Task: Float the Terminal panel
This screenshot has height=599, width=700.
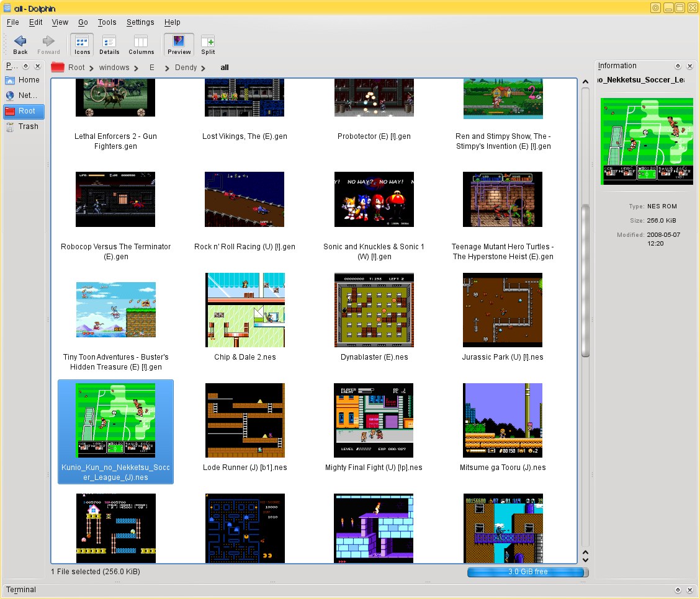Action: point(678,590)
